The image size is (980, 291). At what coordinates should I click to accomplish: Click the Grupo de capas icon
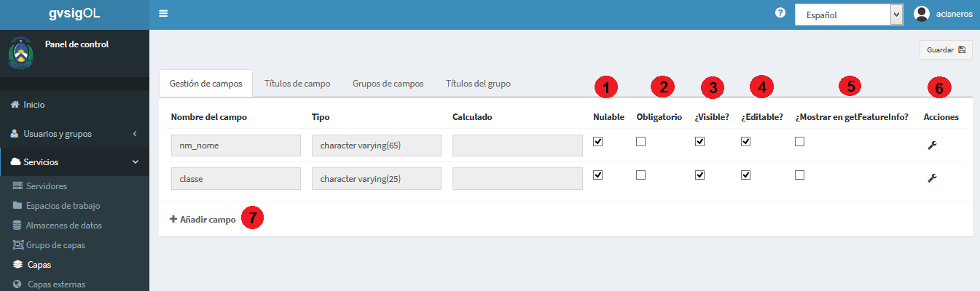[18, 245]
